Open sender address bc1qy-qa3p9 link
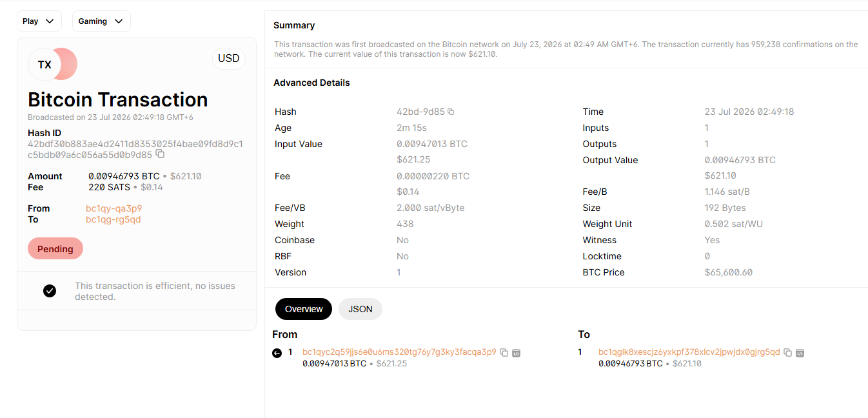The image size is (868, 418). click(113, 208)
